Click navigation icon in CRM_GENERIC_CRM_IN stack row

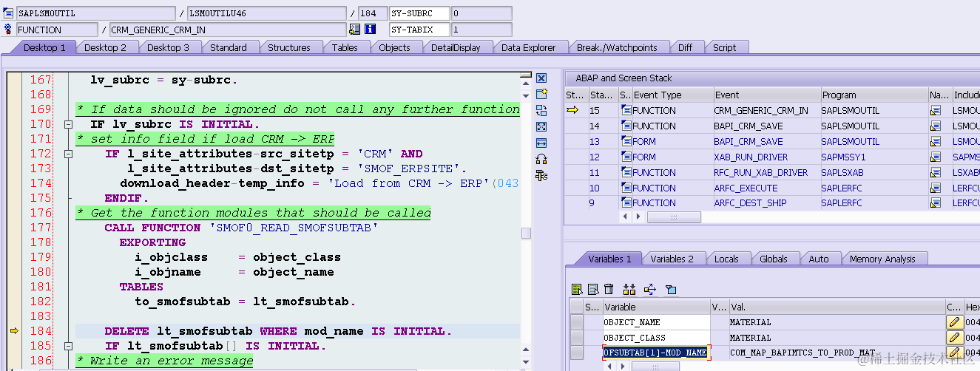[936, 111]
